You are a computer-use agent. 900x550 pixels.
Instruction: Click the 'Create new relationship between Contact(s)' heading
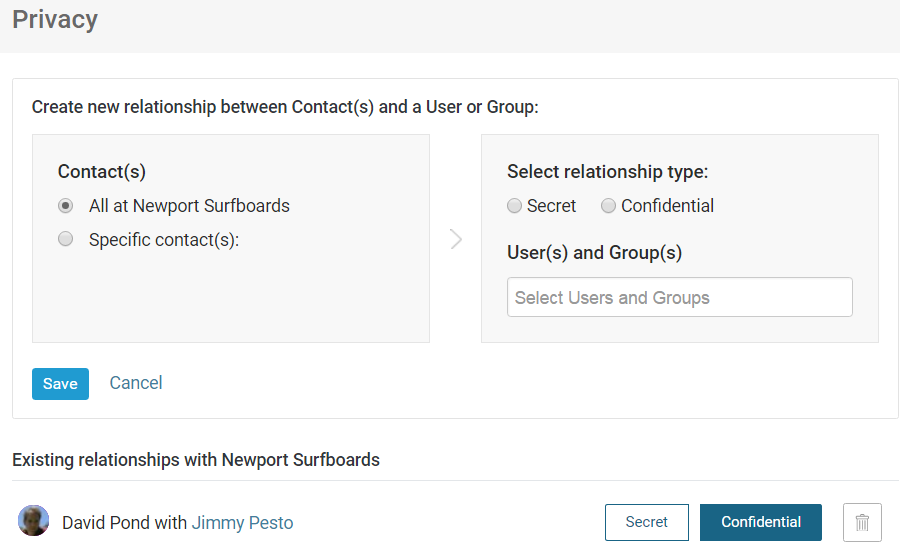285,107
